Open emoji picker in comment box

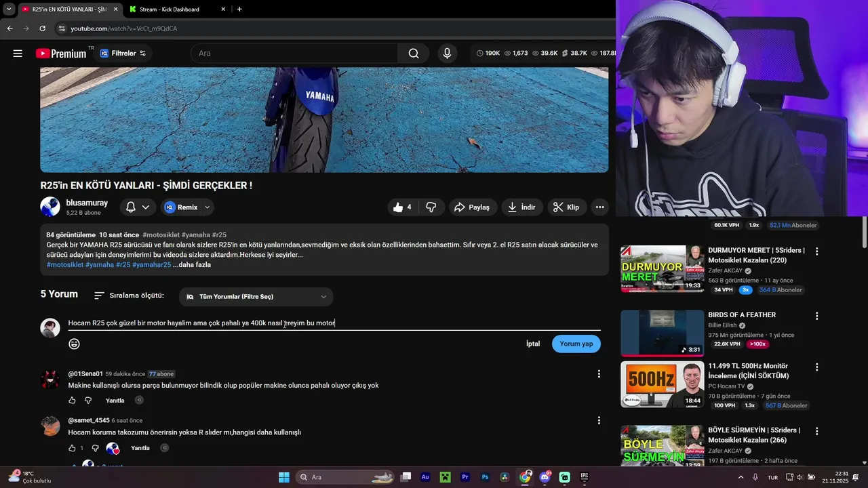(75, 344)
